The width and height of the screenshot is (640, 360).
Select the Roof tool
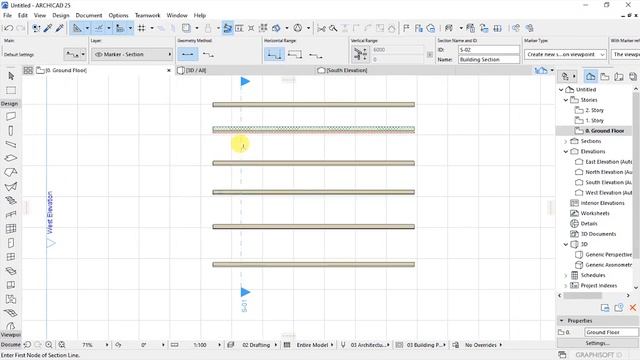[x=11, y=172]
